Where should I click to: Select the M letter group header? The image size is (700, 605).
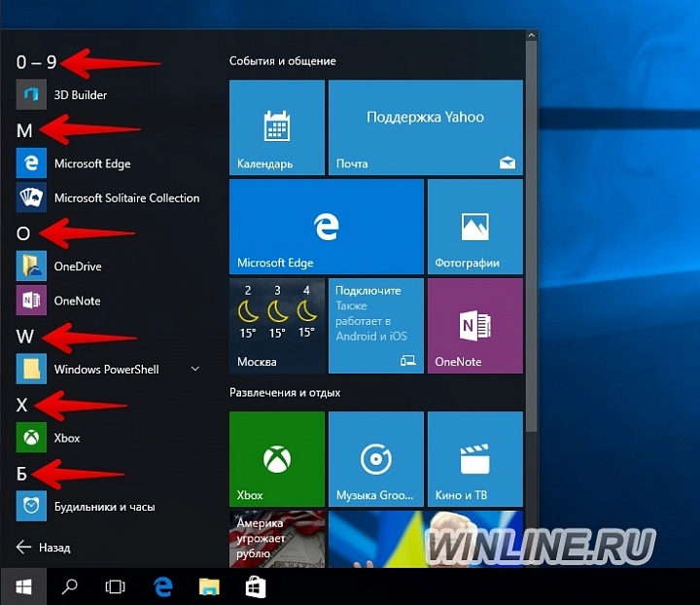click(x=24, y=130)
